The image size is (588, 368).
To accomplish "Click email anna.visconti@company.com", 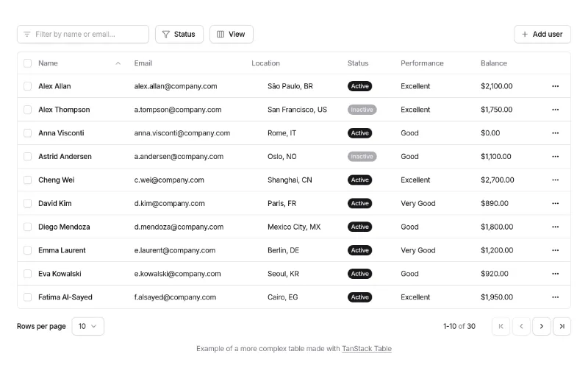I will coord(182,133).
